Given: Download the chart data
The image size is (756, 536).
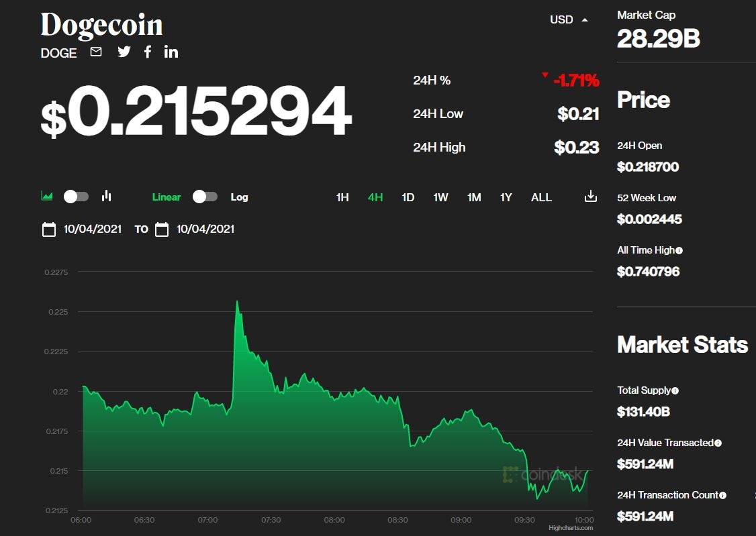Looking at the screenshot, I should (589, 195).
